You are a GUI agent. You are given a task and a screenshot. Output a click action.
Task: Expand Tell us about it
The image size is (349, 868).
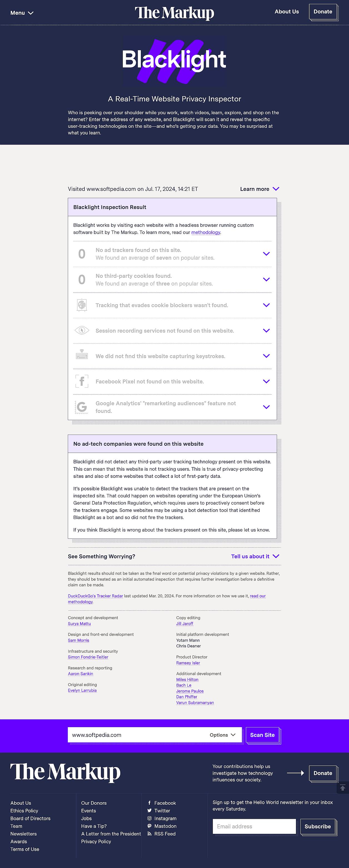pyautogui.click(x=255, y=556)
